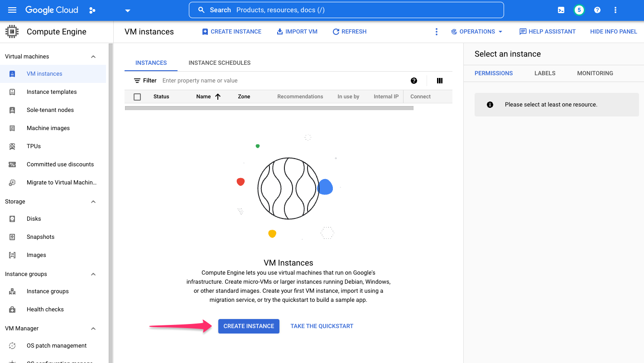Activate Cloud Shell from the top bar
The height and width of the screenshot is (363, 644).
(x=561, y=10)
